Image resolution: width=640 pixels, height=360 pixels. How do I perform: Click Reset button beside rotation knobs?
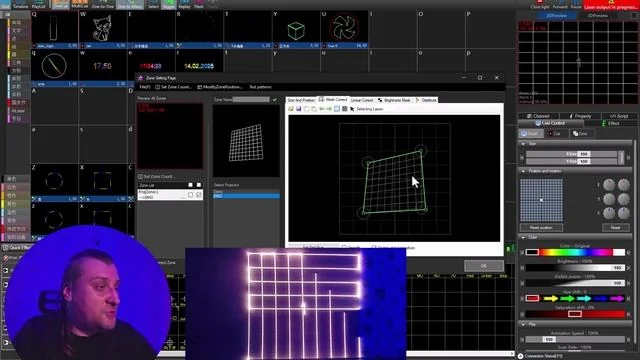pos(616,228)
